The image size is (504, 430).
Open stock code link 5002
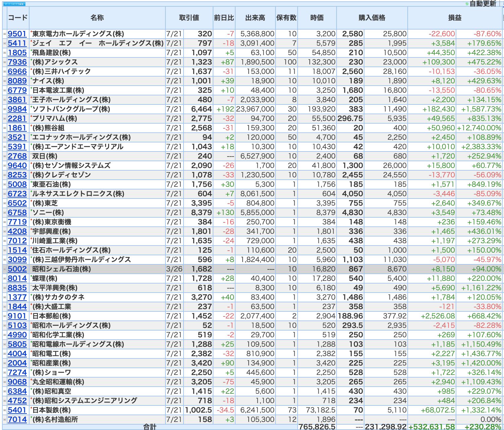17,269
